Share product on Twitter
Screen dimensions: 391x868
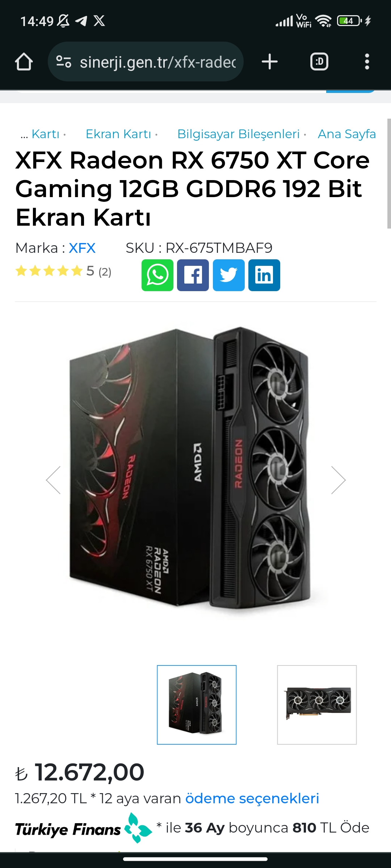[x=229, y=275]
